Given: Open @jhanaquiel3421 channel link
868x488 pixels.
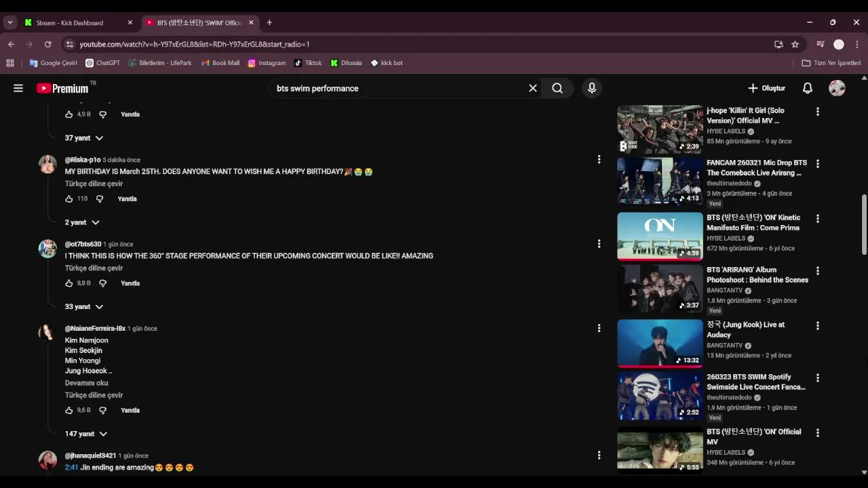Looking at the screenshot, I should [91, 455].
